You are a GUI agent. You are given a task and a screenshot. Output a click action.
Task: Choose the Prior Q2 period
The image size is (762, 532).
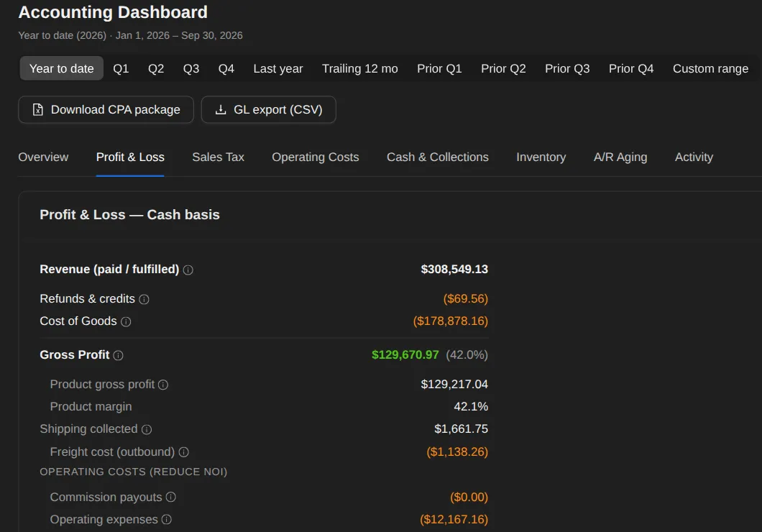(503, 68)
